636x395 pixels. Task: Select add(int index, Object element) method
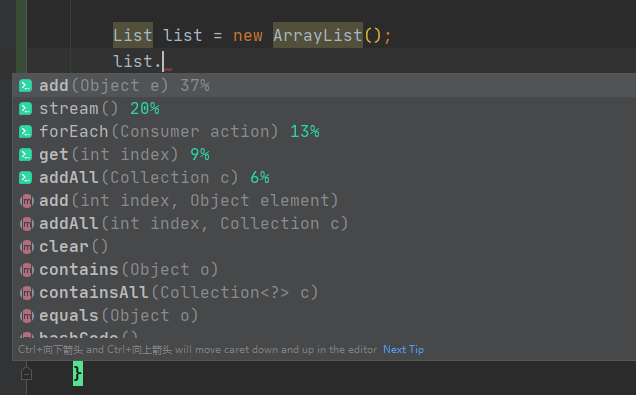click(324, 201)
